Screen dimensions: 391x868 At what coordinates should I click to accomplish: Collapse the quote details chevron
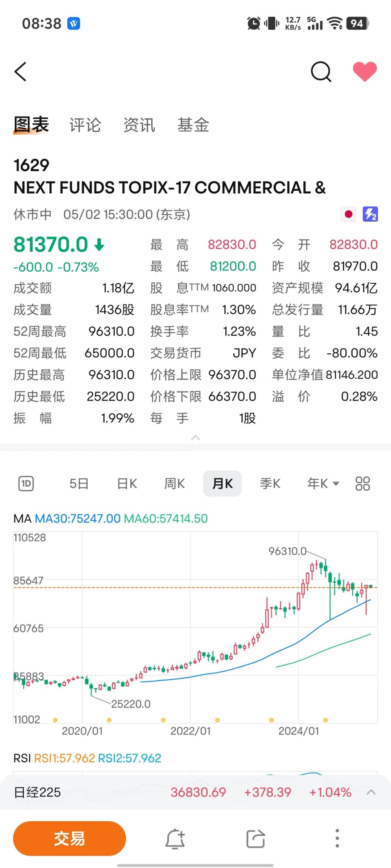tap(195, 438)
